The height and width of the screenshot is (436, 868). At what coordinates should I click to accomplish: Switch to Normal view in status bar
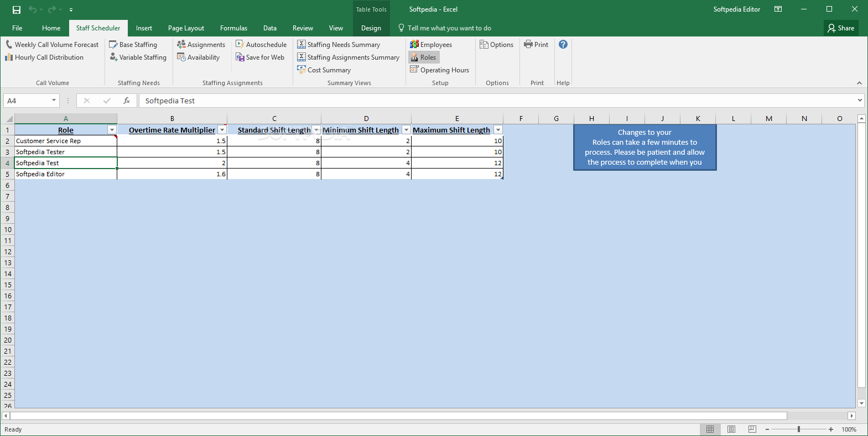(x=710, y=429)
